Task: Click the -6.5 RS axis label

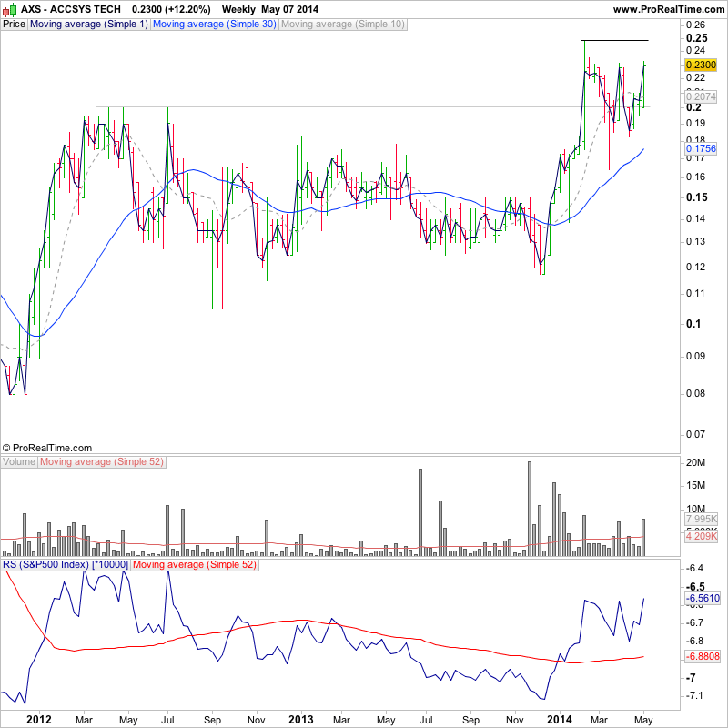Action: [x=695, y=587]
